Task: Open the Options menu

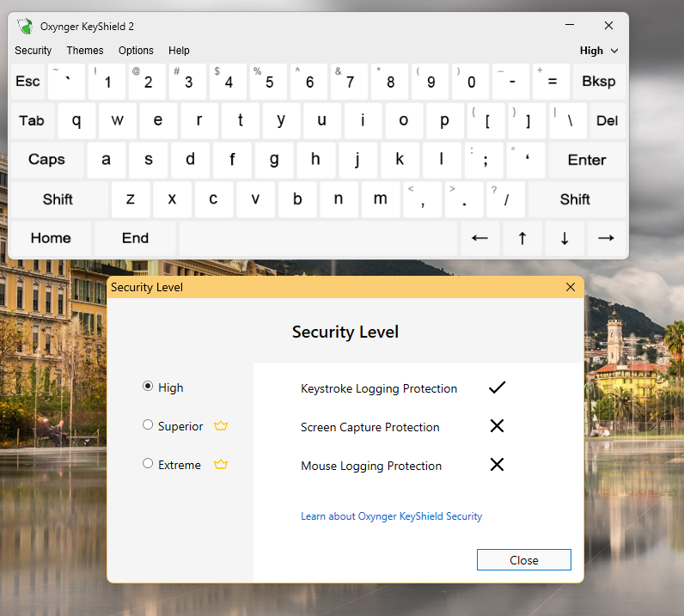Action: (x=136, y=51)
